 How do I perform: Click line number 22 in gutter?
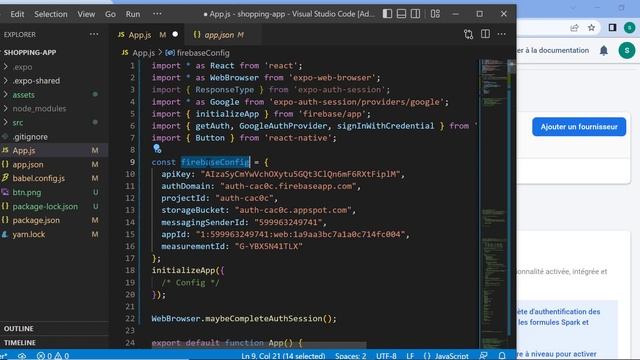130,318
